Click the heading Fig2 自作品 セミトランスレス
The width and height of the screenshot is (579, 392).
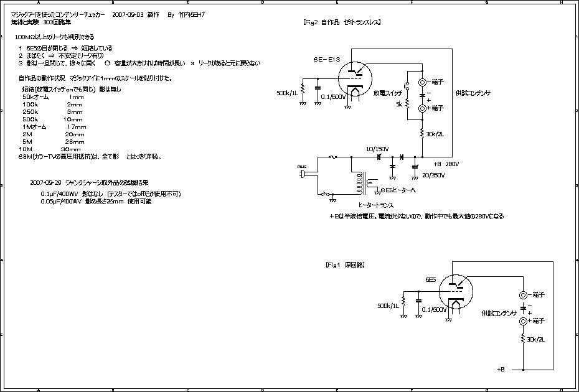tap(342, 22)
